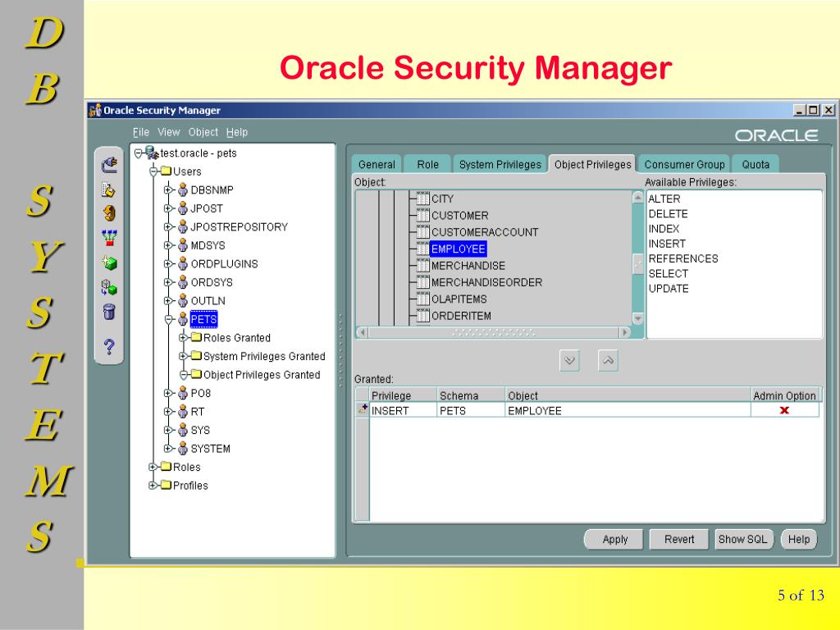Screen dimensions: 840x630
Task: Switch to the Consumer Group tab
Action: (x=684, y=164)
